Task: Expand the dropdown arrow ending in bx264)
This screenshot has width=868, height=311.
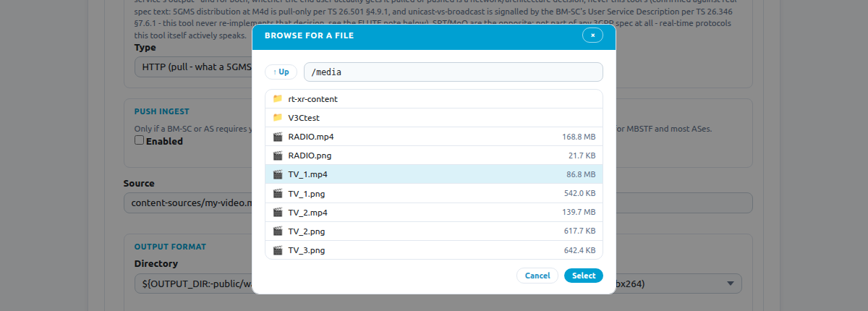Action: [731, 284]
